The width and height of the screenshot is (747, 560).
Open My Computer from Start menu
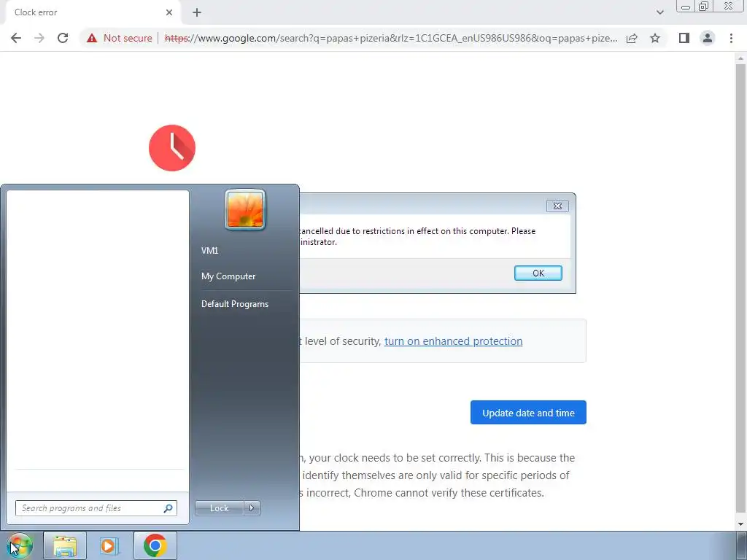228,276
